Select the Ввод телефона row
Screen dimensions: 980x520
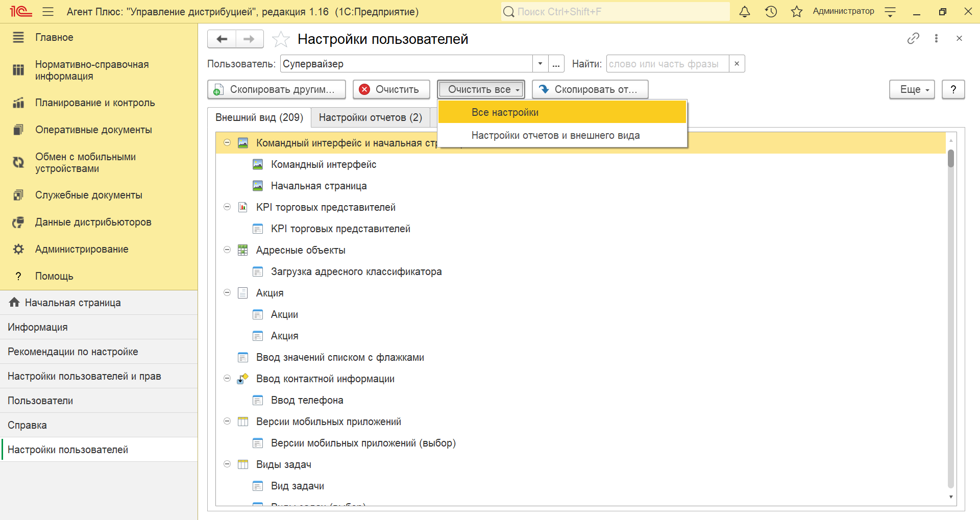581,400
